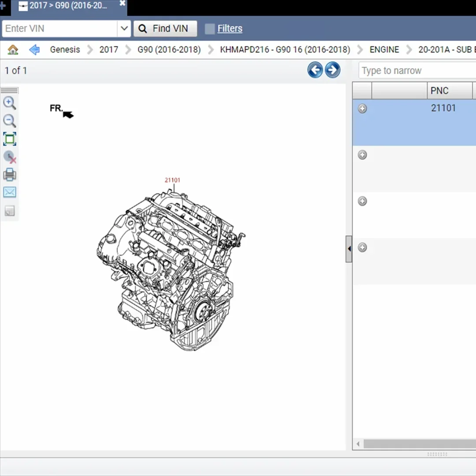
Task: Click the email diagram icon
Action: tap(9, 192)
